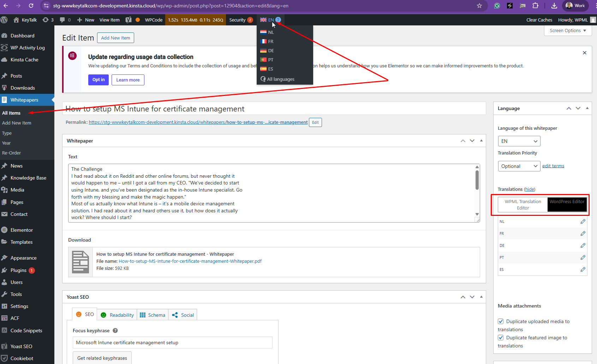597x364 pixels.
Task: Click the WordPress logo in admin bar
Action: coord(4,20)
